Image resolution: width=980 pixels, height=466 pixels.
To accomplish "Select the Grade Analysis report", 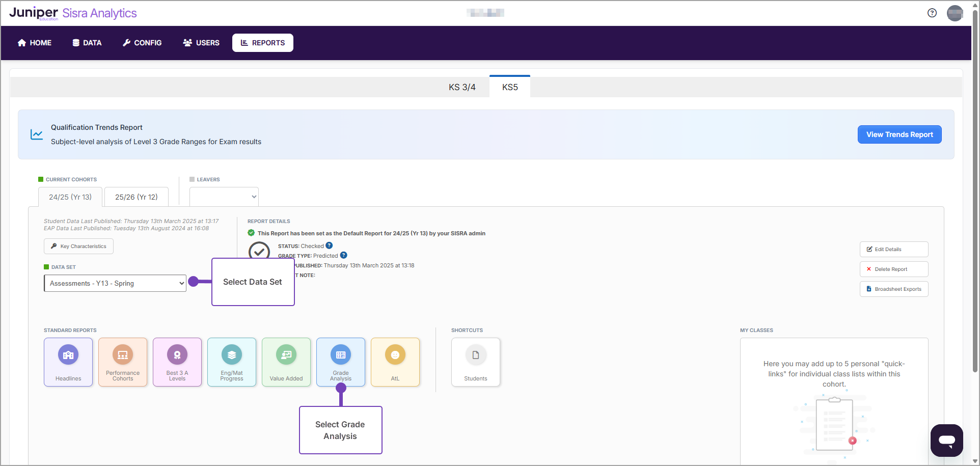I will coord(341,362).
